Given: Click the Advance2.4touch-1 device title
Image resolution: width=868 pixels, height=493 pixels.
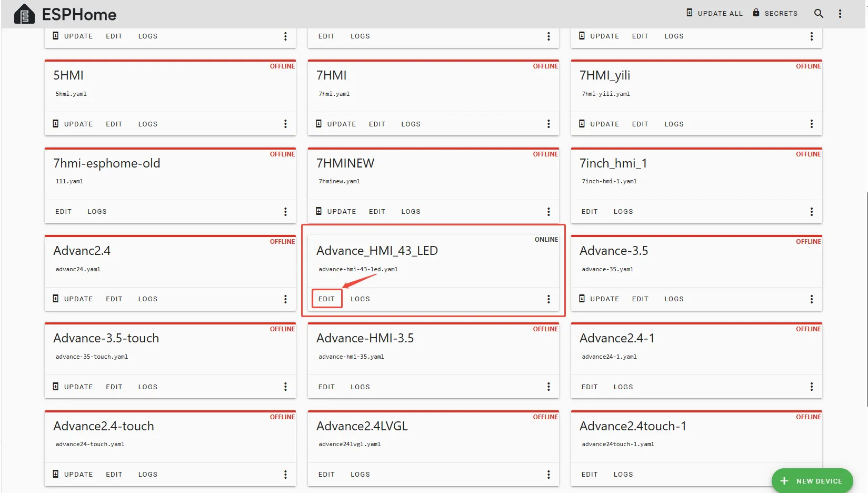Looking at the screenshot, I should [633, 426].
